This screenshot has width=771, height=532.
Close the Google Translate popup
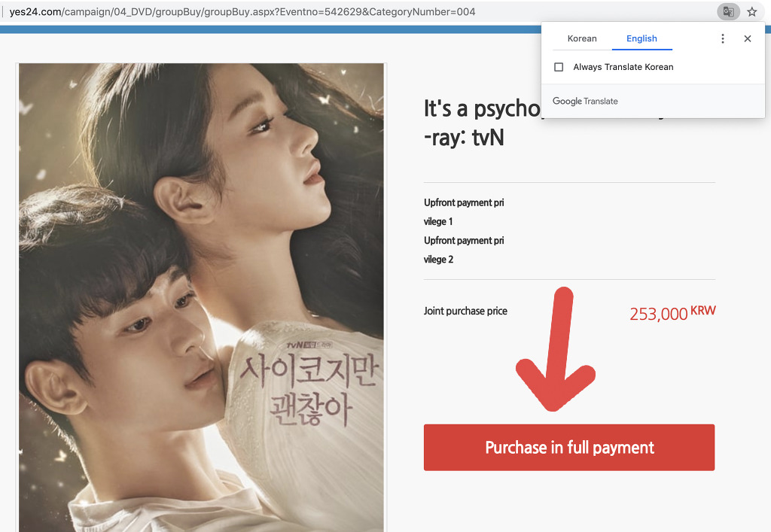[748, 38]
